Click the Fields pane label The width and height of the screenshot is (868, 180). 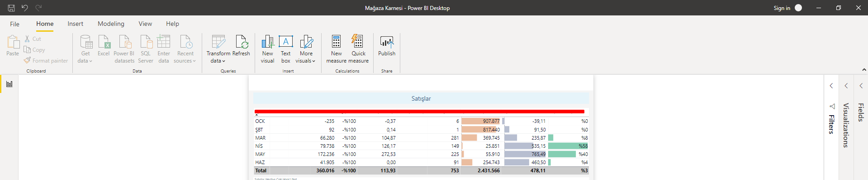tap(861, 112)
